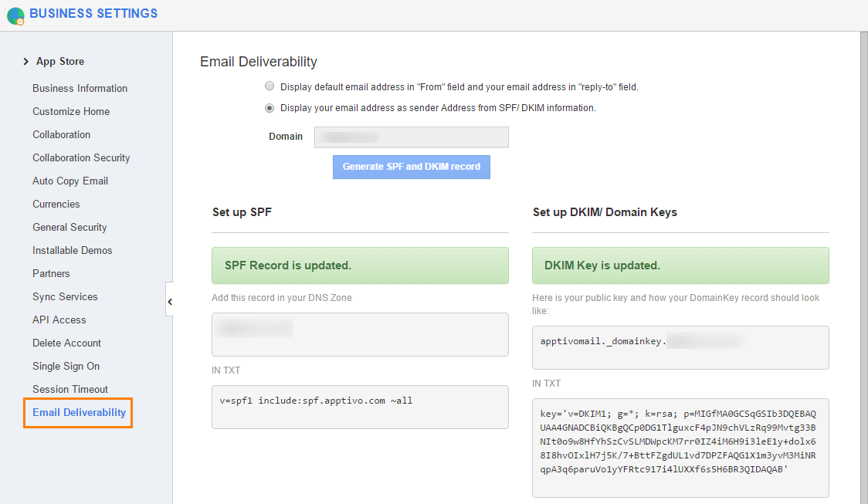
Task: Click the DKIM public key text box
Action: [x=680, y=448]
